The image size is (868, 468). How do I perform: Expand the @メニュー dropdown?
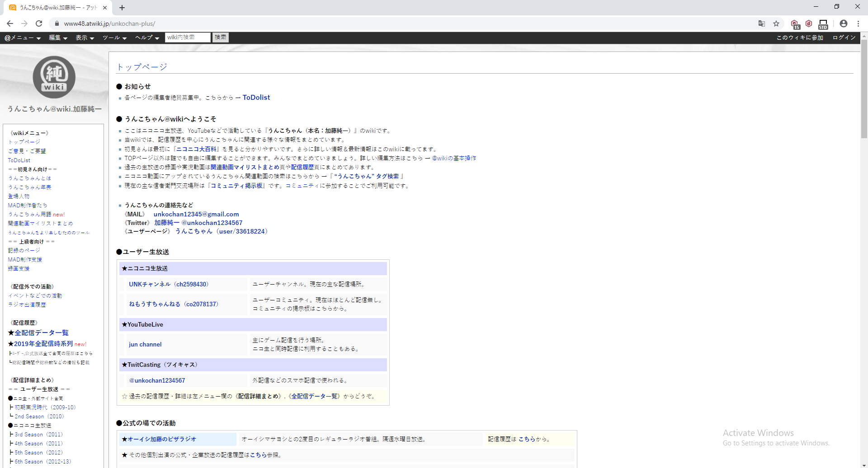(x=23, y=37)
